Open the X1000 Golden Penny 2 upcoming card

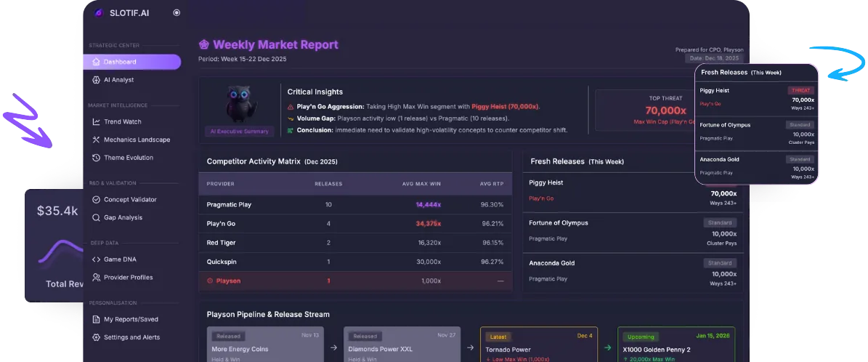676,345
